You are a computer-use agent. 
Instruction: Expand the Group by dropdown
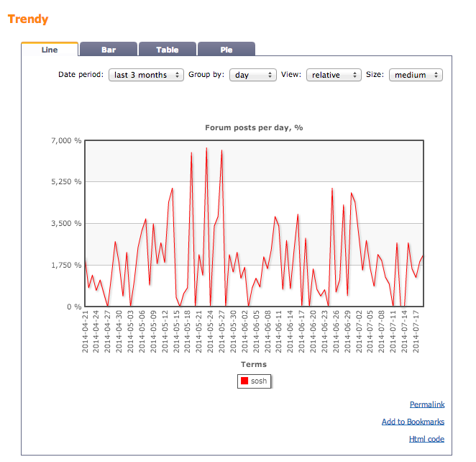252,75
